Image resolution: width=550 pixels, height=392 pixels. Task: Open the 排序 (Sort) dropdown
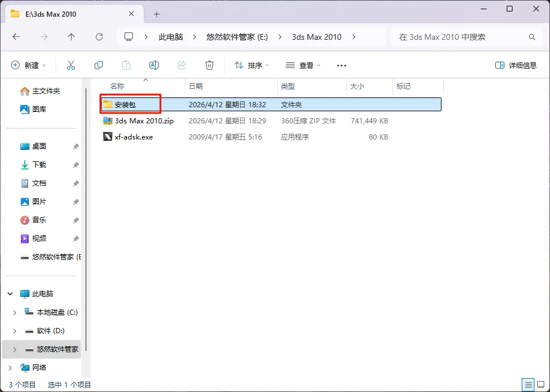coord(252,65)
